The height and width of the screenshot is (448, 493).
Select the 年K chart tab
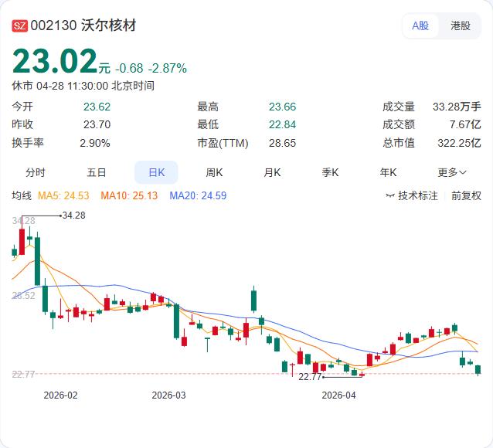pos(388,172)
